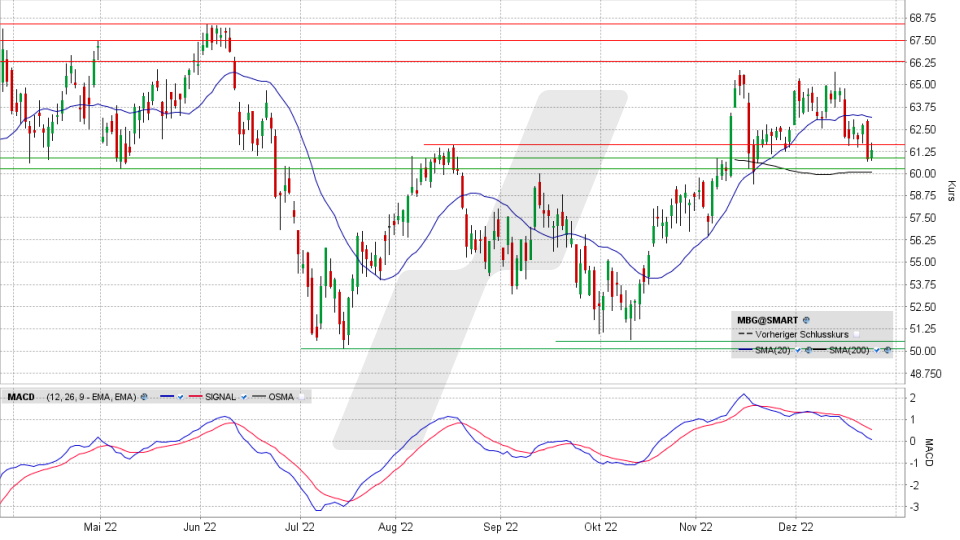The height and width of the screenshot is (540, 960).
Task: Open settings icon beside SMA(20)
Action: [x=808, y=350]
